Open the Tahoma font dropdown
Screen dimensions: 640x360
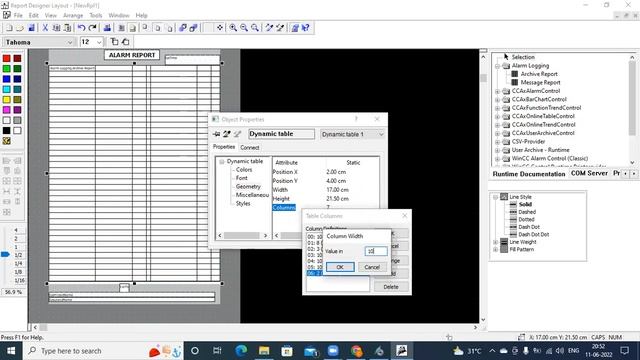click(x=70, y=42)
